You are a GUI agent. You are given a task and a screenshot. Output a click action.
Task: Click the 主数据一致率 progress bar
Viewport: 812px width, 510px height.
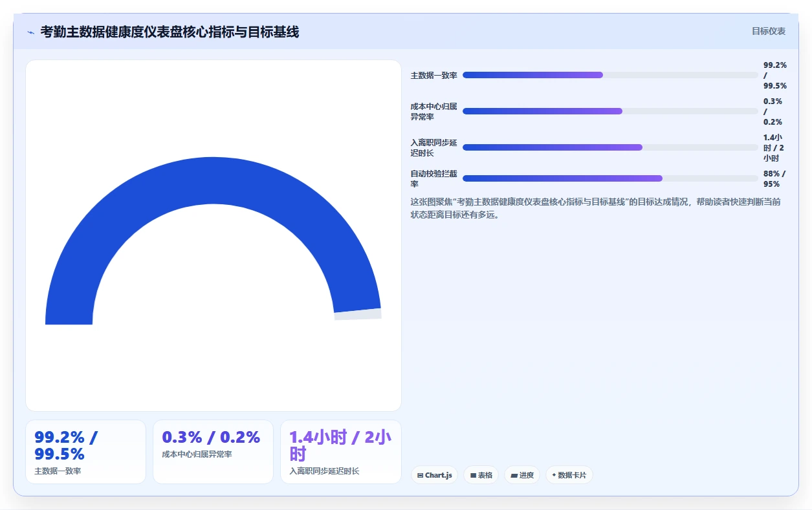tap(610, 75)
